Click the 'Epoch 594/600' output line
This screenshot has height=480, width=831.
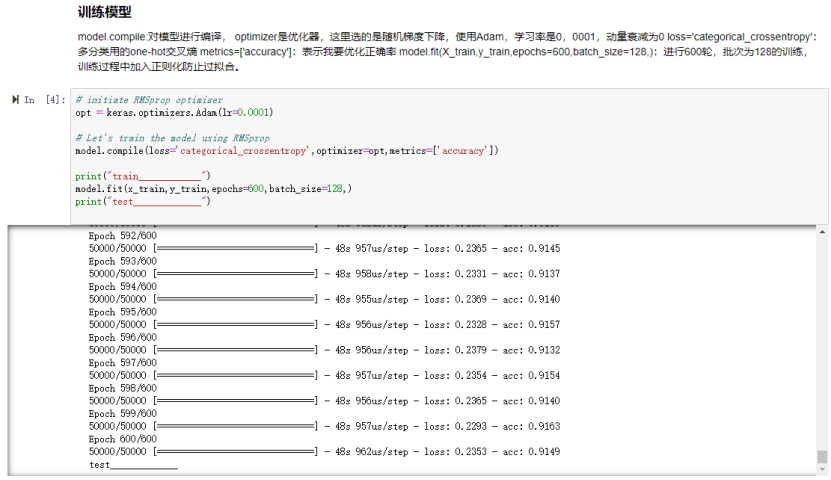coord(122,287)
